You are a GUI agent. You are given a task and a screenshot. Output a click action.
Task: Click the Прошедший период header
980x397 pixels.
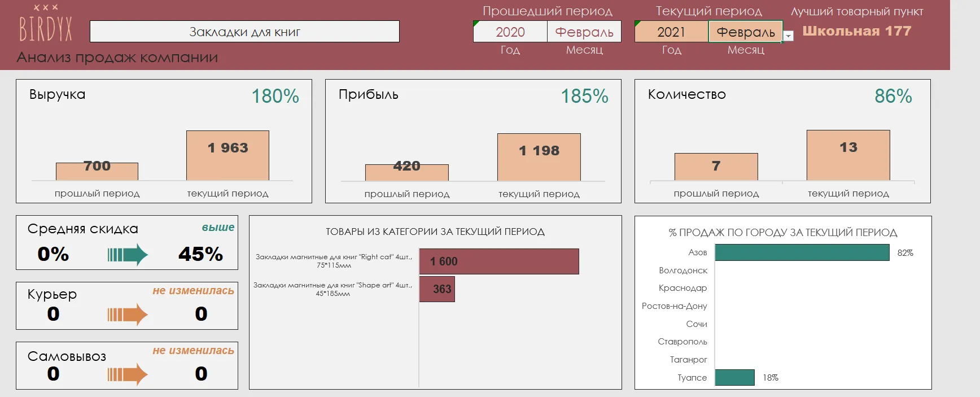tap(548, 11)
